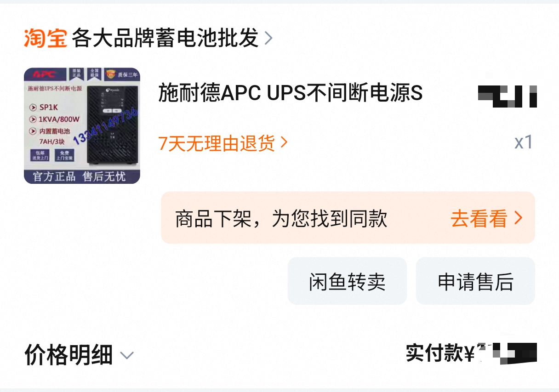Open the APC UPS product thumbnail
Screen dimensions: 559x392
tap(82, 126)
